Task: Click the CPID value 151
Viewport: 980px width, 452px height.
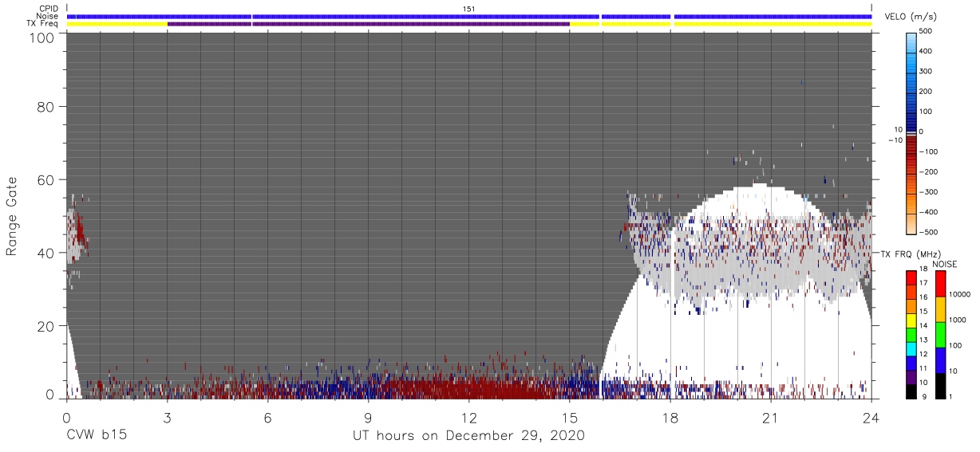Action: (x=468, y=8)
